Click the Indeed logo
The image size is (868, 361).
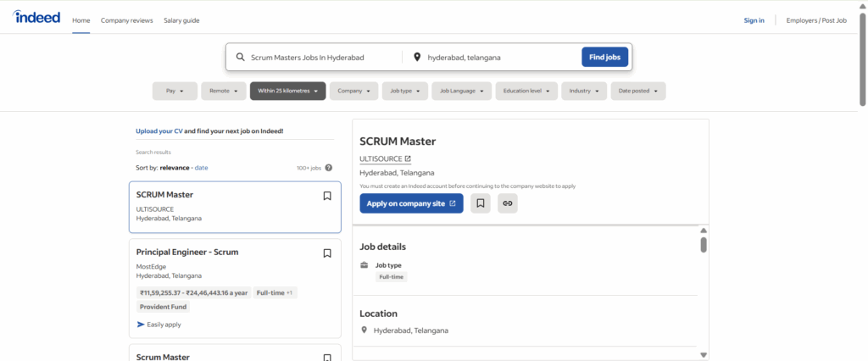pyautogui.click(x=36, y=17)
